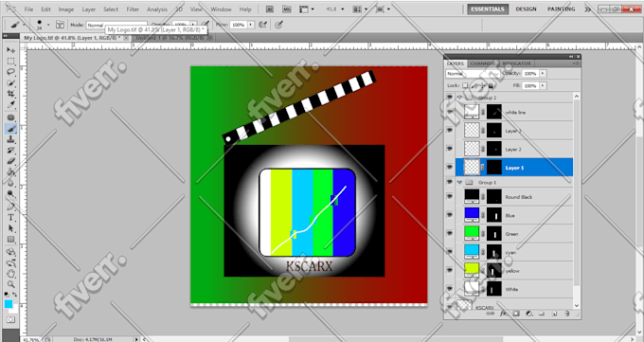Viewport: 644px width, 342px height.
Task: Select the Horizontal Type tool
Action: (x=10, y=218)
